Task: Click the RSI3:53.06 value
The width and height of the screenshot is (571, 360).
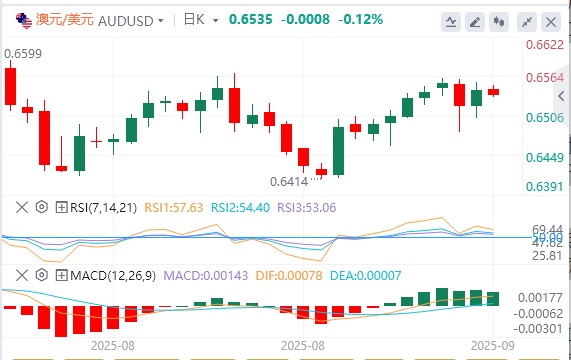Action: point(307,208)
